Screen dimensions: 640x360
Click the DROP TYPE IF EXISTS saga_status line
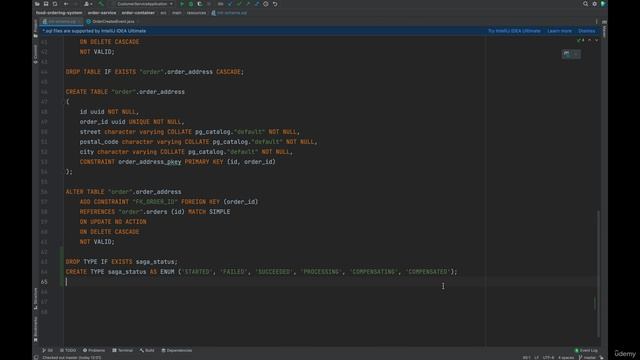[122, 262]
